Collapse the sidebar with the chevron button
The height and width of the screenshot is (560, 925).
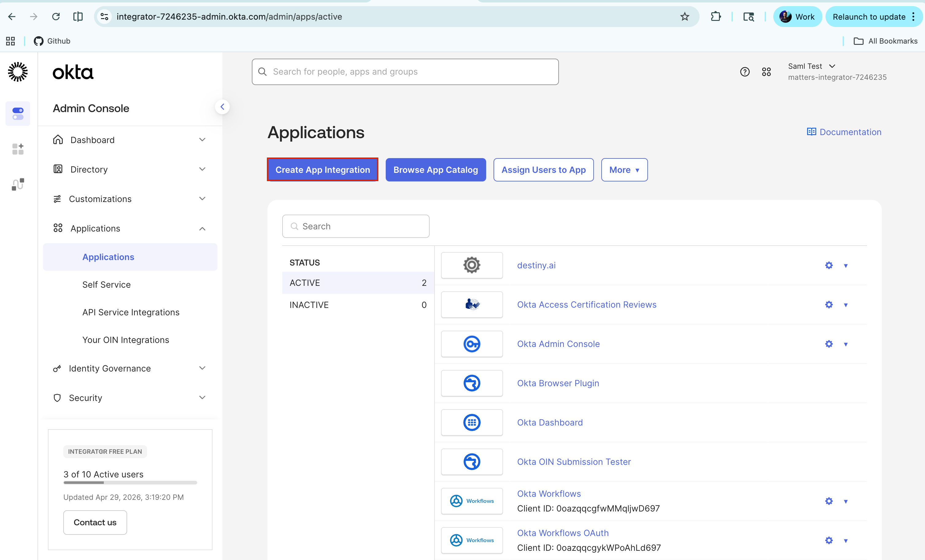point(222,107)
